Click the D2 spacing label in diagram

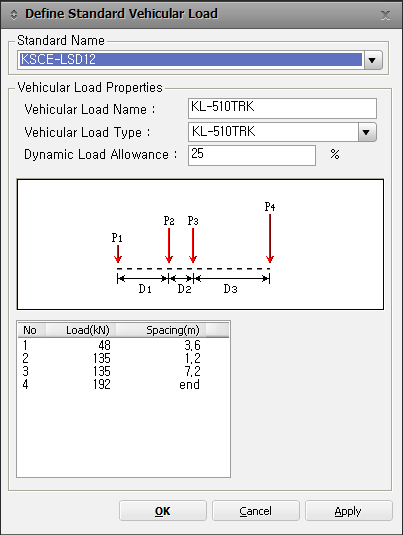click(x=184, y=289)
